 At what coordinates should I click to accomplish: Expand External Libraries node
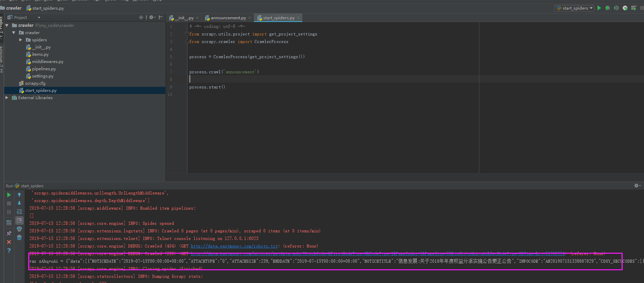tap(7, 98)
